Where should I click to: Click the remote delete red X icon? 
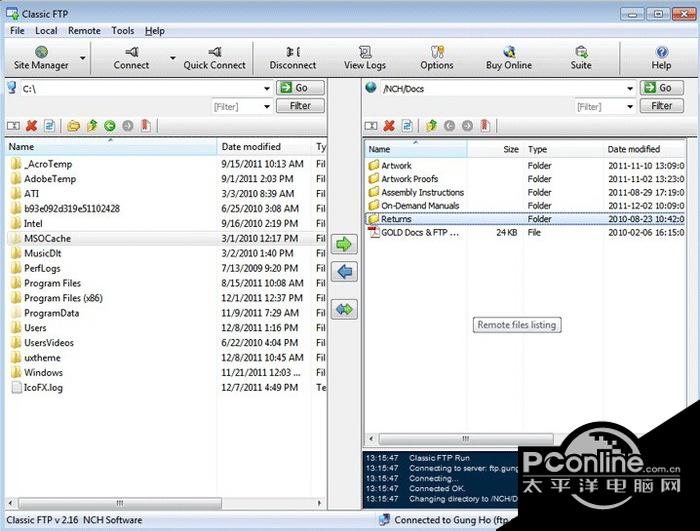pyautogui.click(x=389, y=126)
